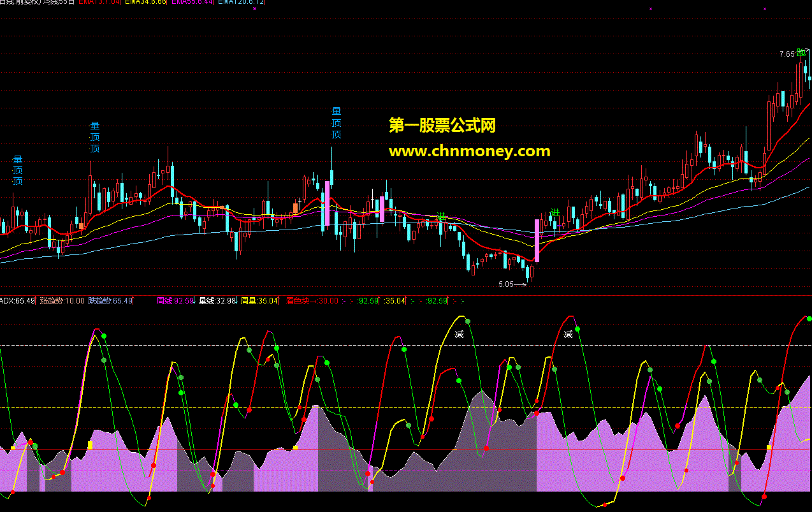This screenshot has width=812, height=512.
Task: Select the yellow 周量:35.04 label
Action: click(x=259, y=300)
